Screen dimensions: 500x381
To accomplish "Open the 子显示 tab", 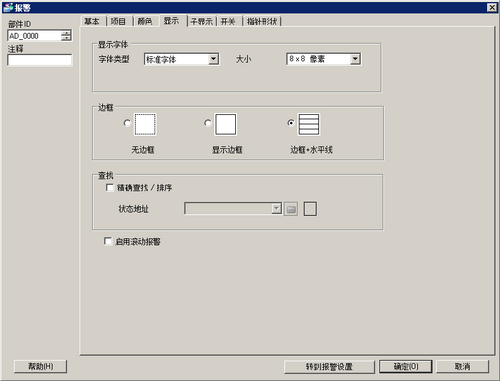I will coord(202,21).
